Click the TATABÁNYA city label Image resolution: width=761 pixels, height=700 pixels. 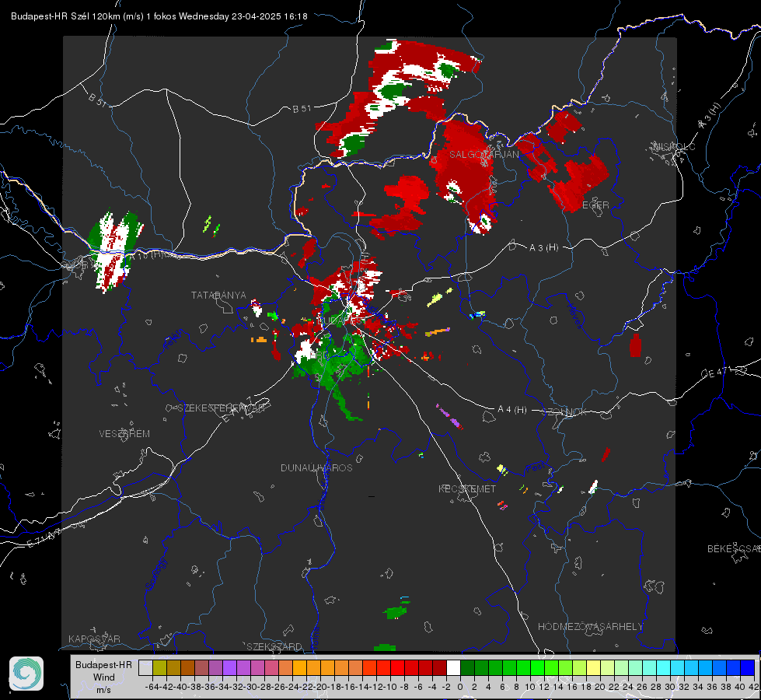218,296
